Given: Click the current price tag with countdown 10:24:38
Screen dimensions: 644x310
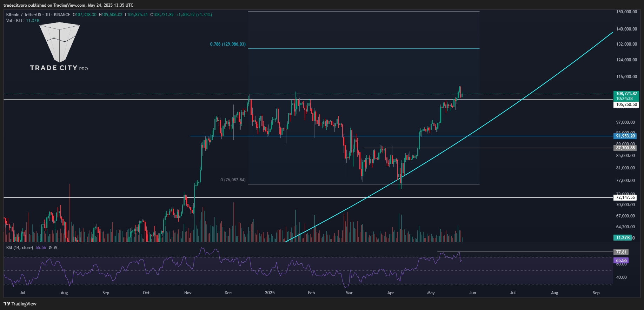Looking at the screenshot, I should click(x=626, y=96).
